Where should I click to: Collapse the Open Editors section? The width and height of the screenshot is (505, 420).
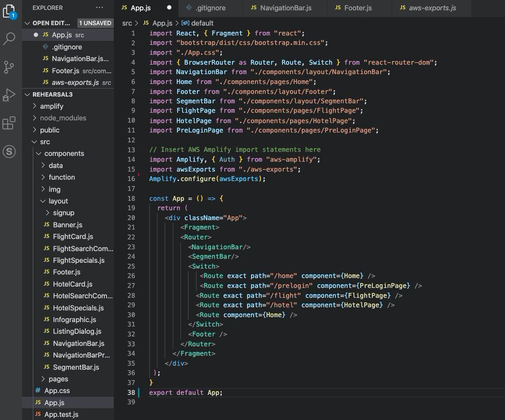51,23
